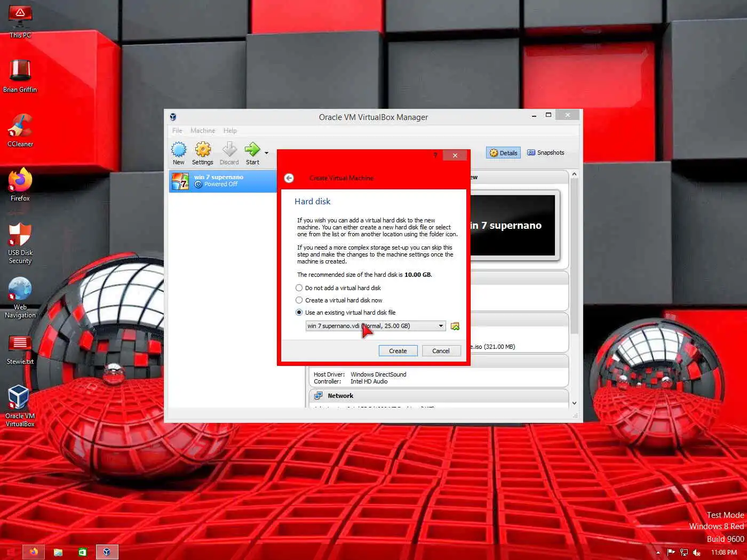Image resolution: width=747 pixels, height=560 pixels.
Task: Select the USB Disk Security desktop icon
Action: pos(20,243)
